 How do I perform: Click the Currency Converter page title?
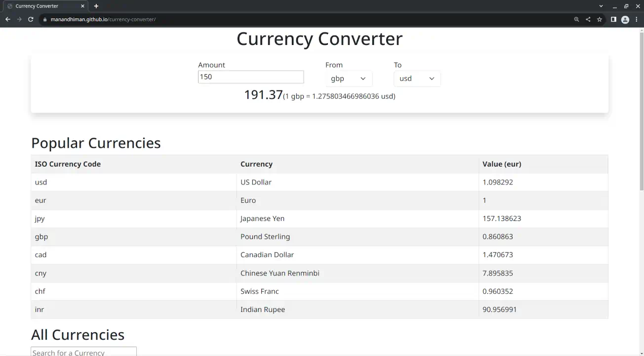pyautogui.click(x=320, y=39)
